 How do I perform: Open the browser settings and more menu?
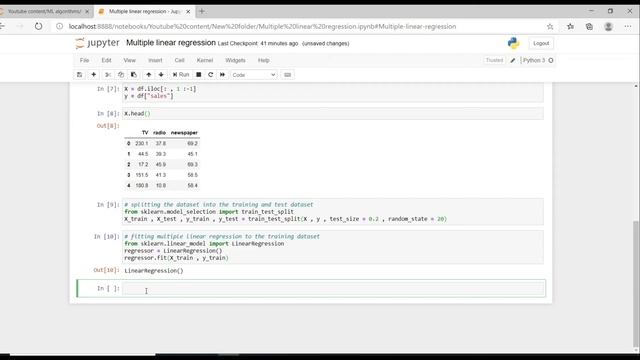point(628,27)
